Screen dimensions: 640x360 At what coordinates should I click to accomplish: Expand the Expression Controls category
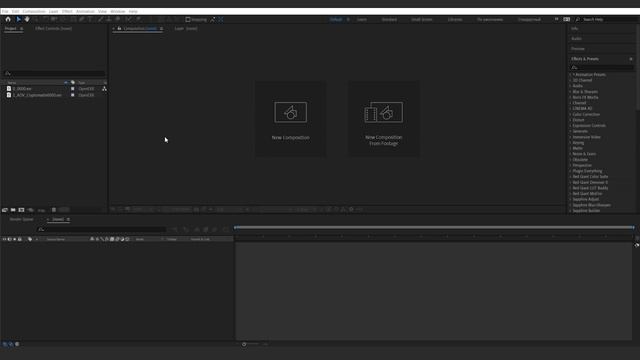pyautogui.click(x=570, y=126)
